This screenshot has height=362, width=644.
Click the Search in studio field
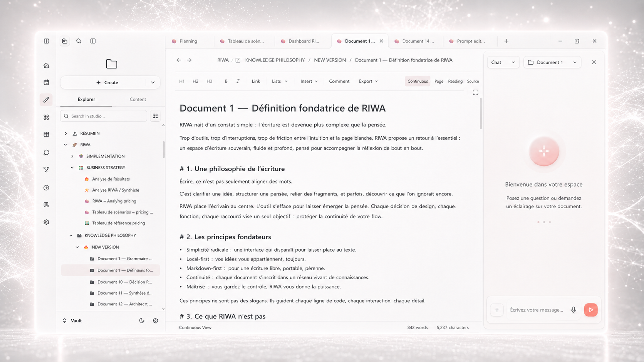104,116
